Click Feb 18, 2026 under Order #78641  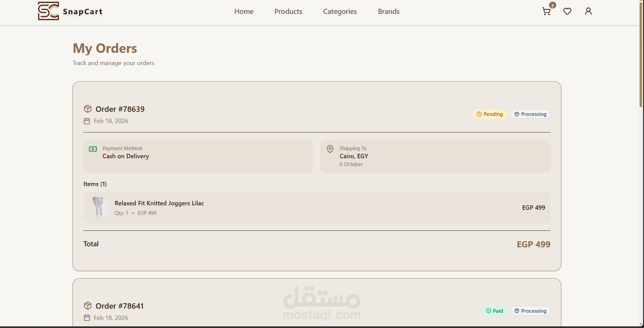(x=111, y=318)
